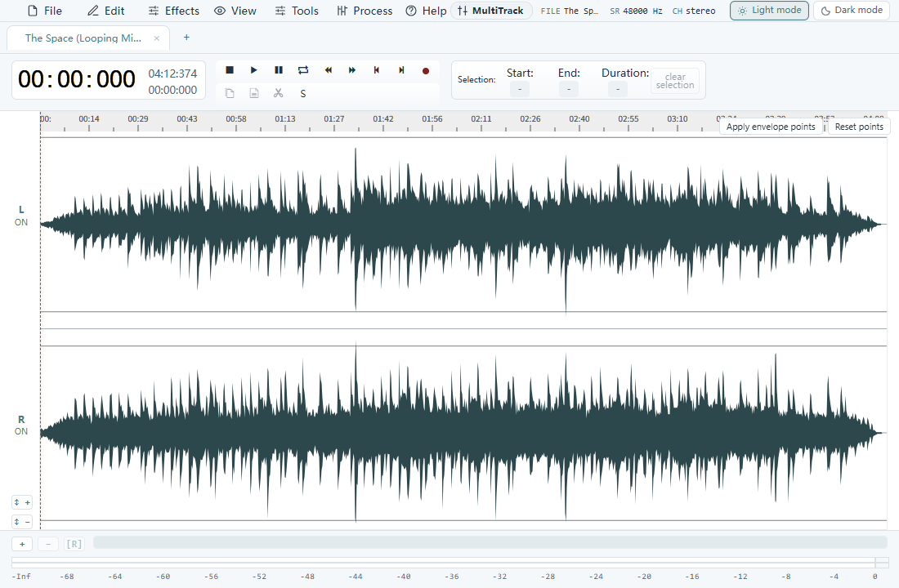Click the 02:40 mark on timeline ruler
This screenshot has height=588, width=899.
point(579,119)
